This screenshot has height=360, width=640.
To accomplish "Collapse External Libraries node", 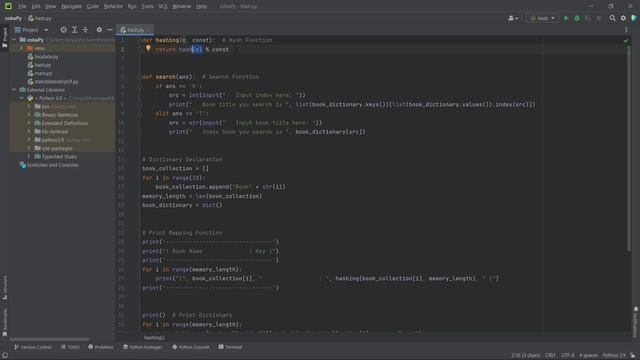I will [15, 90].
